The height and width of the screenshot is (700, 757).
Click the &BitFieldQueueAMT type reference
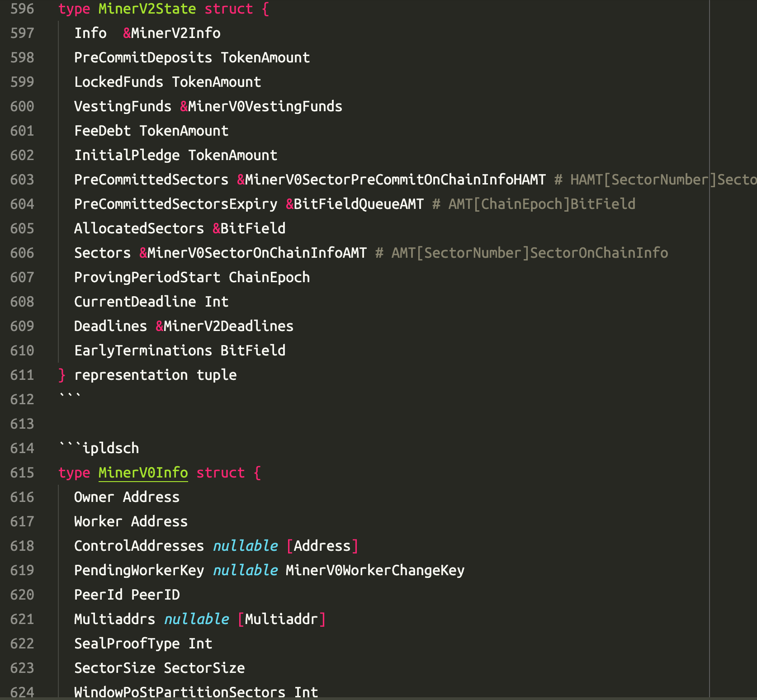(355, 204)
